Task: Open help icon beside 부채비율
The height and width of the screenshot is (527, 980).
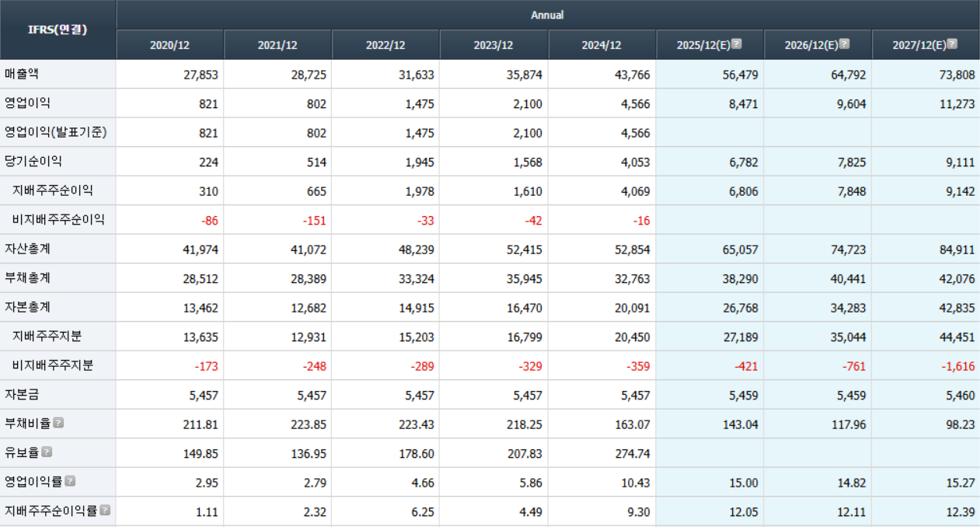Action: [58, 424]
